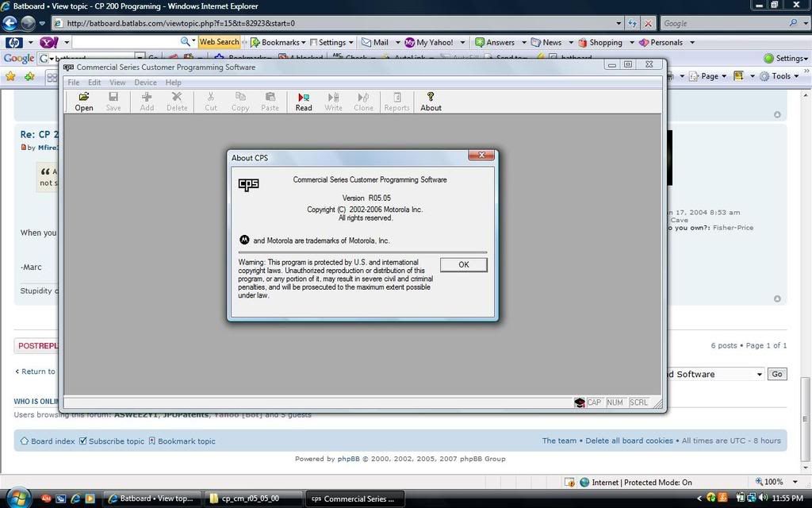Image resolution: width=812 pixels, height=508 pixels.
Task: Click The team link in forum footer
Action: [x=559, y=441]
